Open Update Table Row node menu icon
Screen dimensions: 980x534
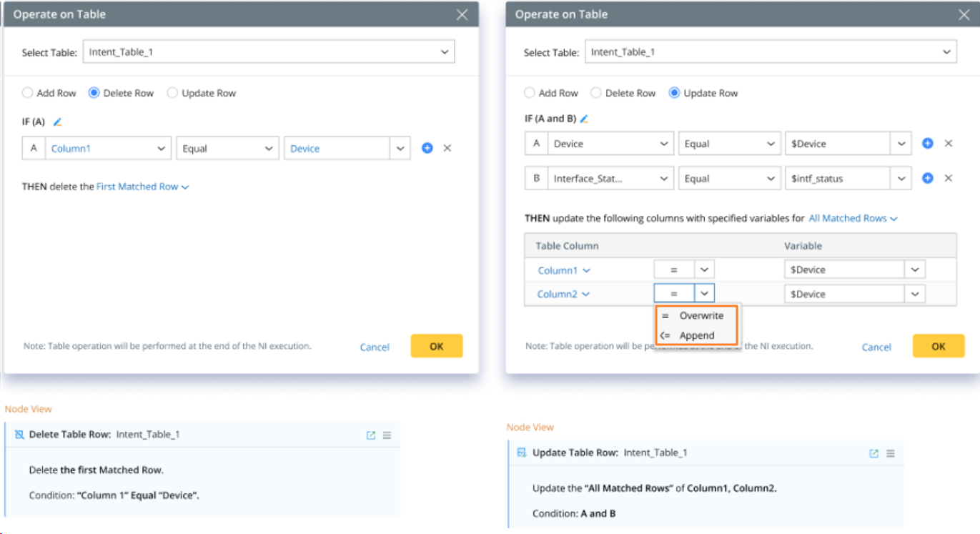click(x=891, y=453)
